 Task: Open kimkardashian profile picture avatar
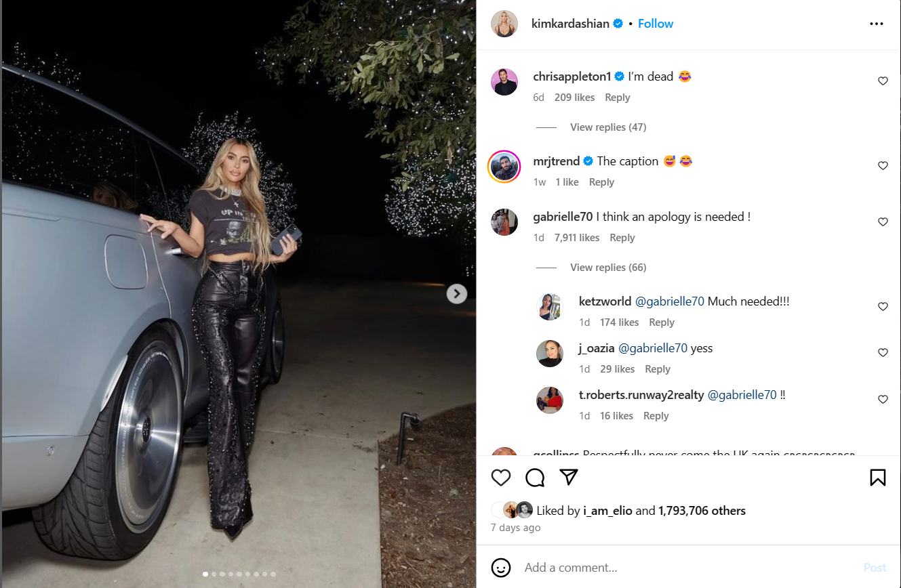[x=504, y=24]
